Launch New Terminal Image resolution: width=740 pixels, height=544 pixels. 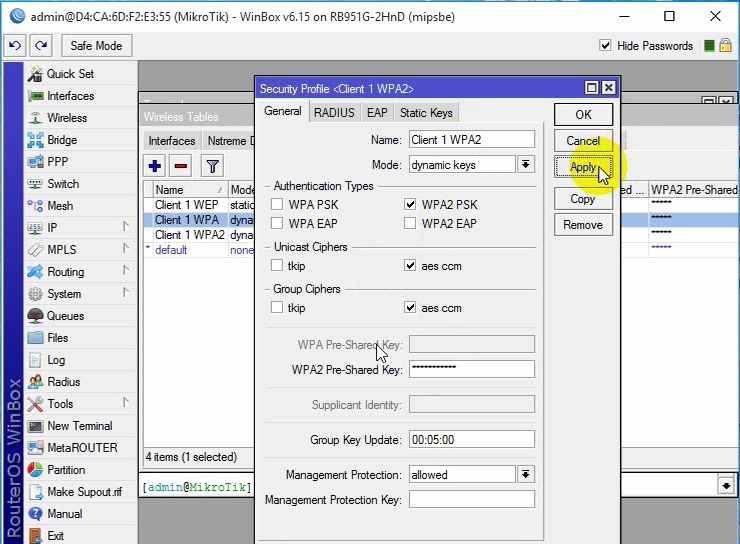(x=70, y=426)
